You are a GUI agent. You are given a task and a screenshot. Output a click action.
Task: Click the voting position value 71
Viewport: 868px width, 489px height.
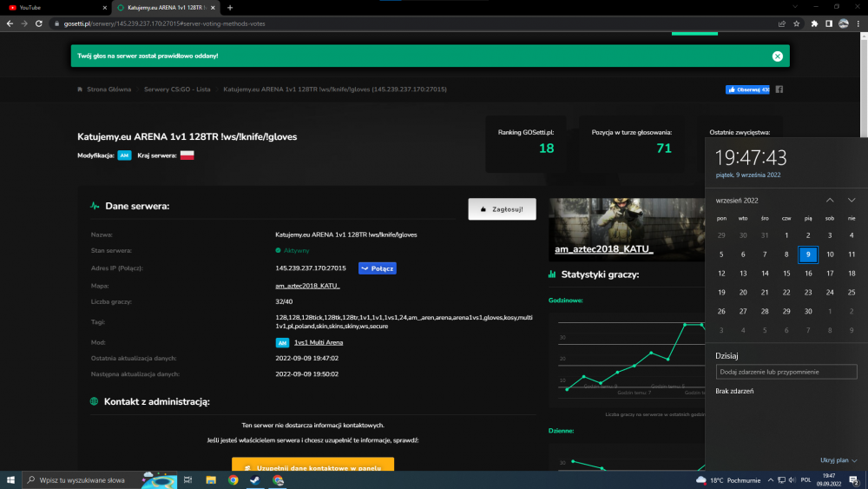(x=664, y=149)
